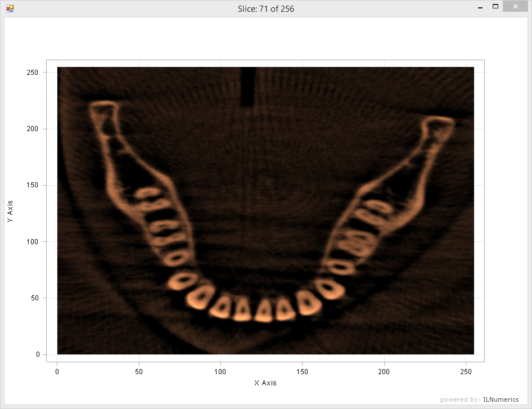Click the title 'Slice: 71 of 256'
The image size is (532, 409).
coord(265,9)
